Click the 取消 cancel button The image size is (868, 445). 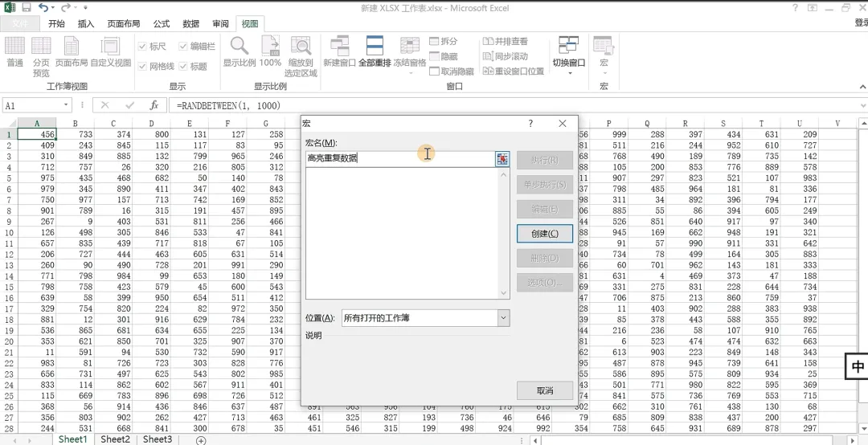click(545, 390)
